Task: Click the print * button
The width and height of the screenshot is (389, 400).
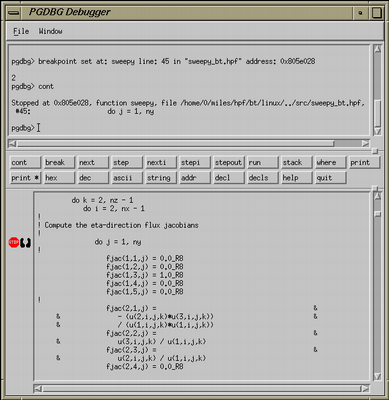Action: click(x=25, y=178)
